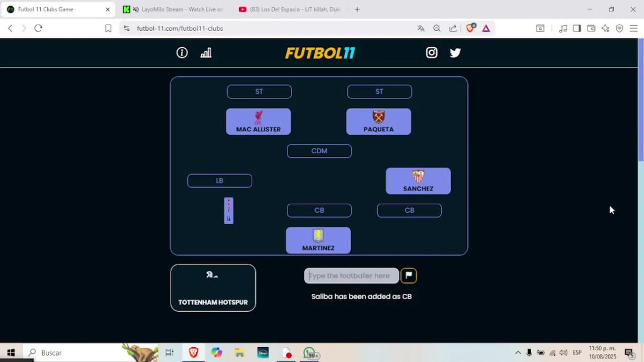644x362 pixels.
Task: Open the tab search icon
Action: tap(540, 28)
